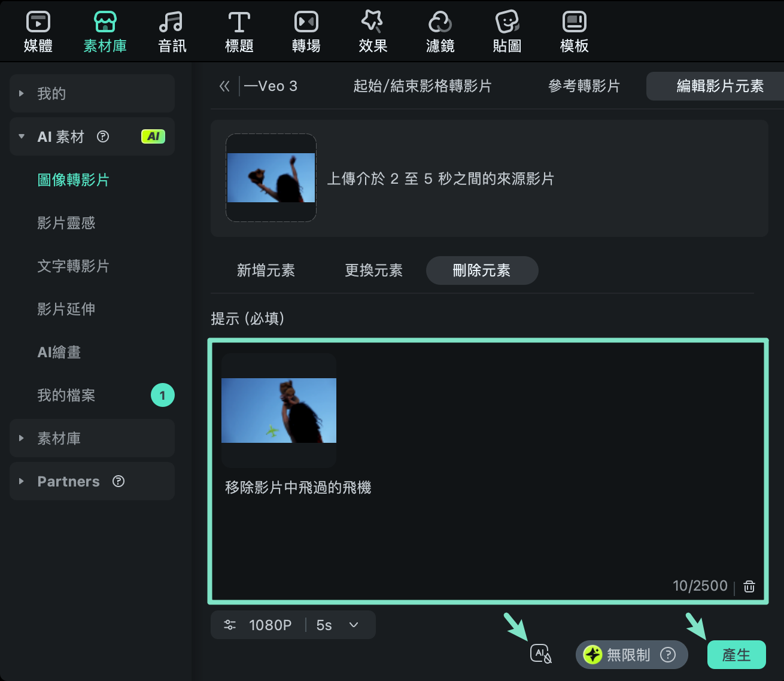Open the 濾鏡 filters panel
784x681 pixels.
440,30
